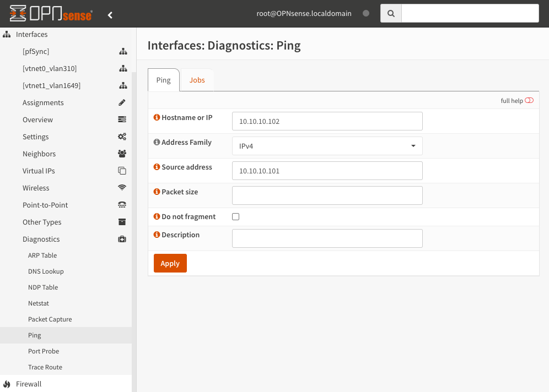The height and width of the screenshot is (392, 549).
Task: Go to the Assignments page
Action: pyautogui.click(x=43, y=102)
